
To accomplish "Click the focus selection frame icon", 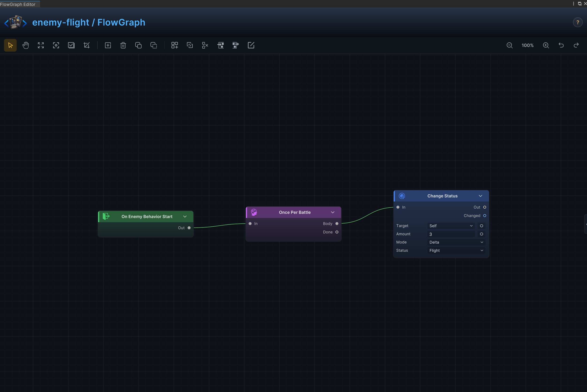I will (x=56, y=45).
